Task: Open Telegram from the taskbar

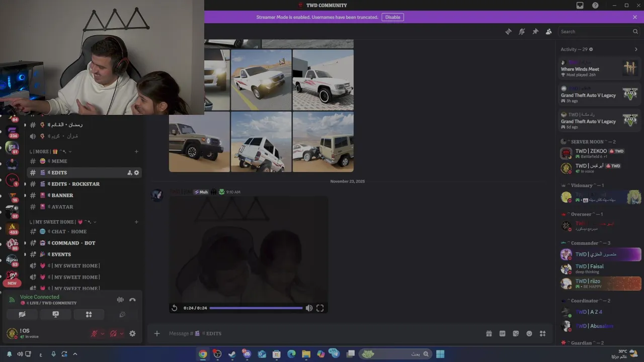Action: point(335,354)
